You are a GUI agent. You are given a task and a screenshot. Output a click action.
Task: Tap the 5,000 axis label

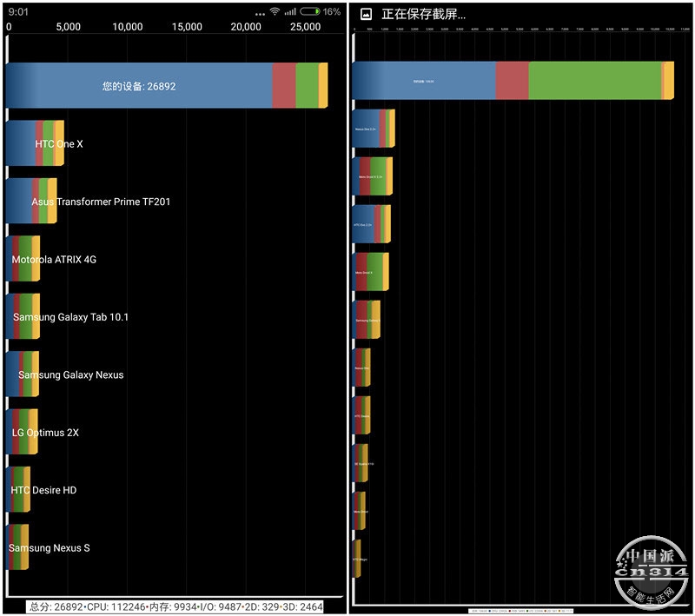point(69,27)
